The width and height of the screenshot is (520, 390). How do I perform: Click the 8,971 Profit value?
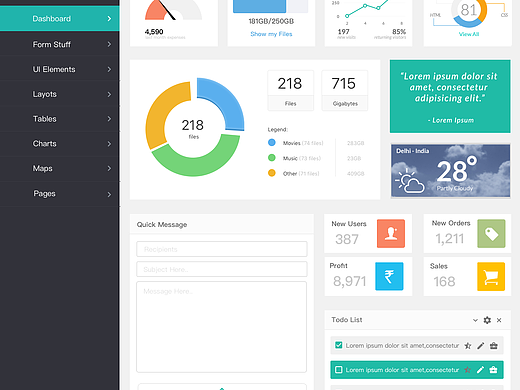[349, 281]
